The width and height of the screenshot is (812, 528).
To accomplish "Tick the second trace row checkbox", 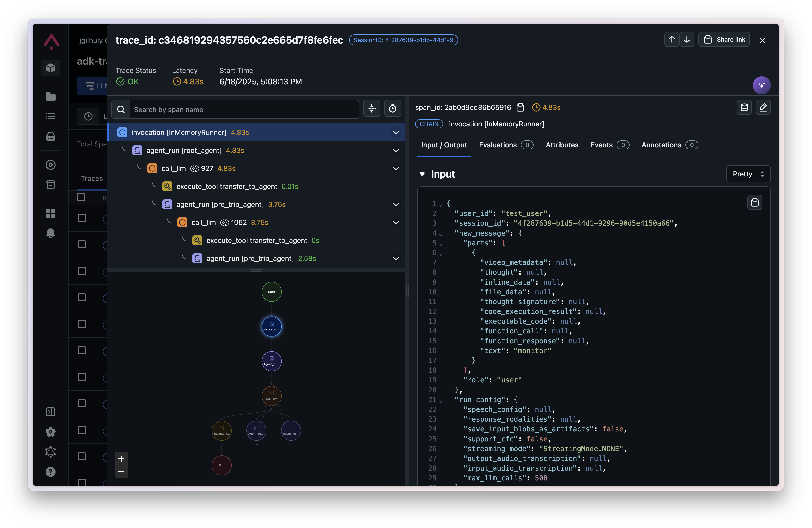I will click(82, 244).
